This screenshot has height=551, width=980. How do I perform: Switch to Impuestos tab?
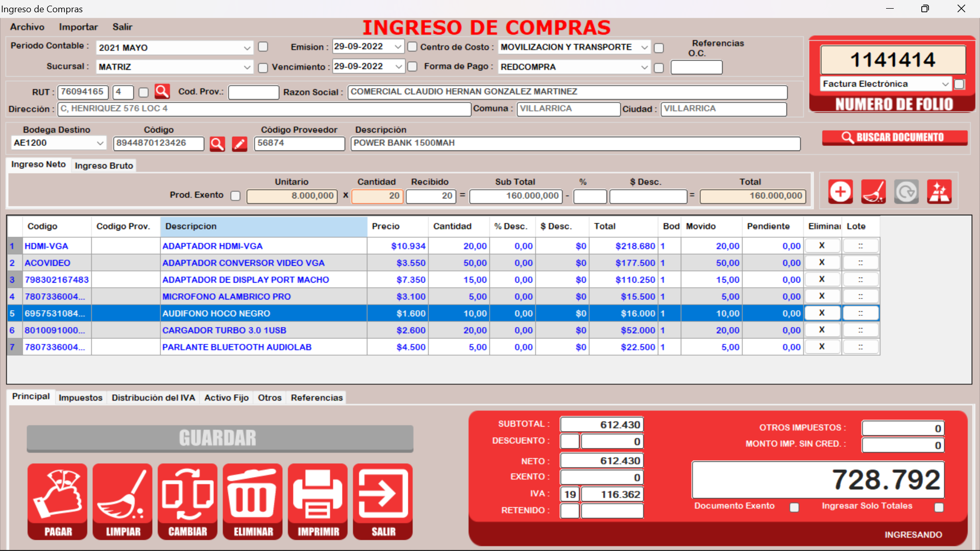coord(80,397)
